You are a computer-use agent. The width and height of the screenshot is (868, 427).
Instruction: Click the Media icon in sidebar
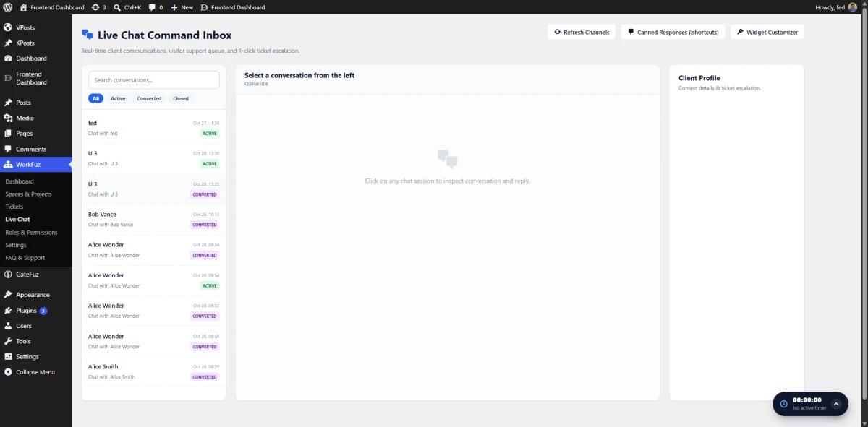point(8,118)
